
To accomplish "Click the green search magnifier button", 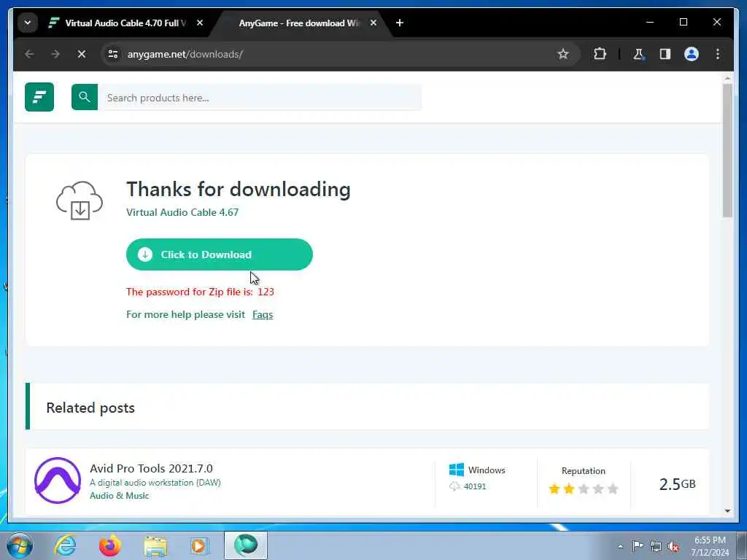I will pyautogui.click(x=85, y=97).
